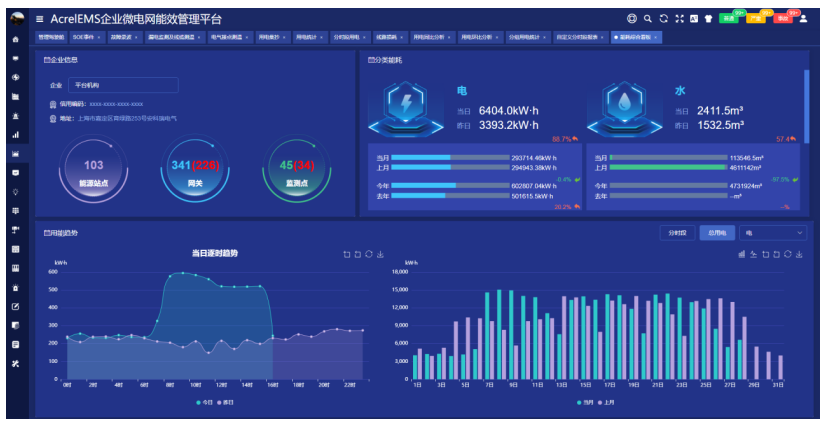Open the lightning bolt sidebar icon

(15, 77)
